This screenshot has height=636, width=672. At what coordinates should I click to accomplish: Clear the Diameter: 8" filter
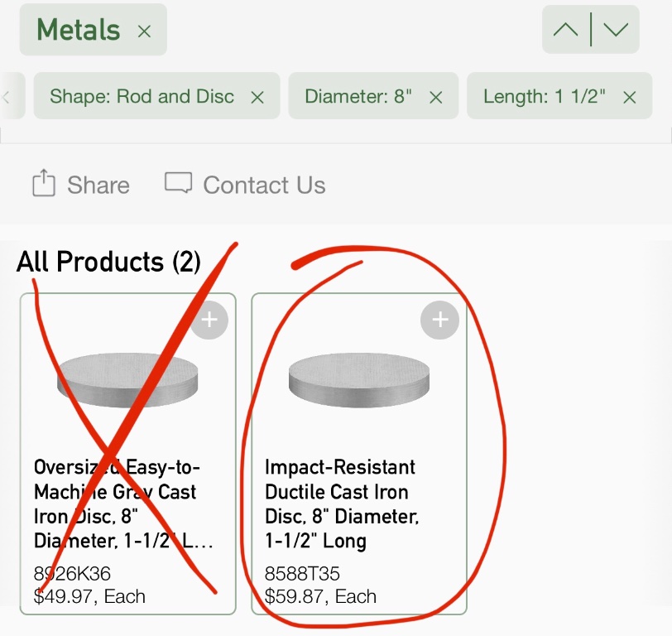pyautogui.click(x=436, y=97)
